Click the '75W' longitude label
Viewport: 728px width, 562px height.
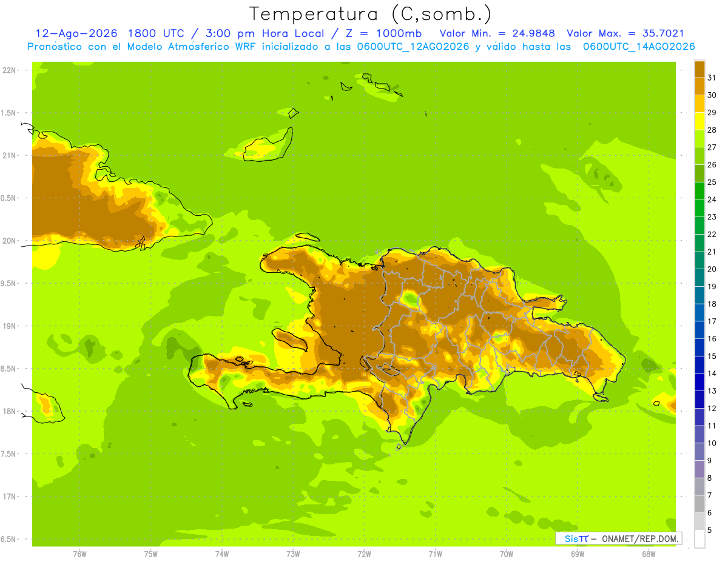click(151, 554)
